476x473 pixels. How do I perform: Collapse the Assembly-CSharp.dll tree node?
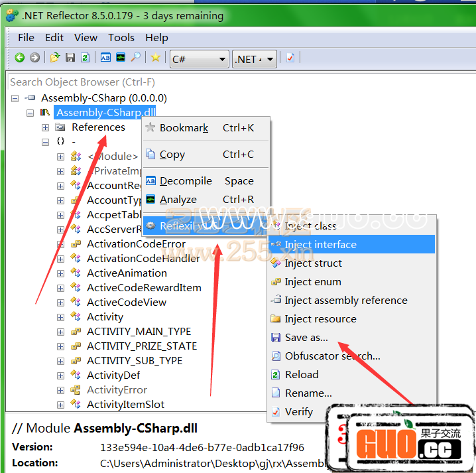30,113
